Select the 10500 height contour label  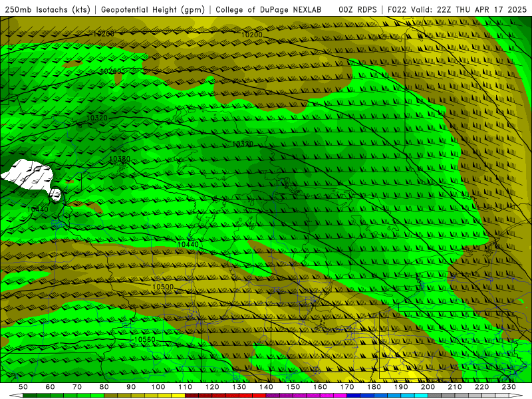(x=163, y=287)
